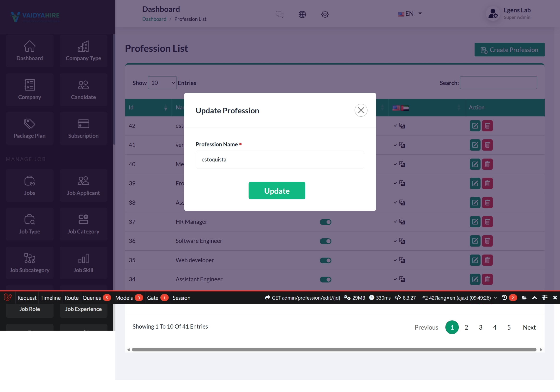560x392 pixels.
Task: Open the settings gear icon in header
Action: coord(325,14)
